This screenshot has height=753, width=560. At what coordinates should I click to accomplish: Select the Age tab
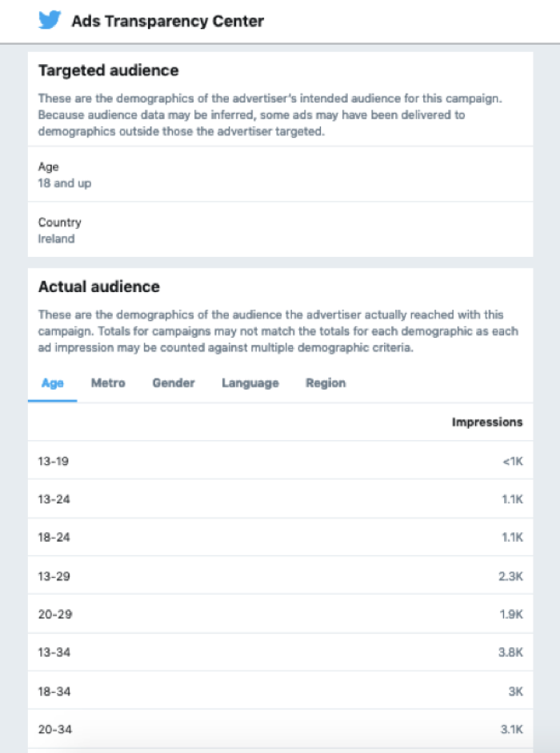[x=53, y=383]
